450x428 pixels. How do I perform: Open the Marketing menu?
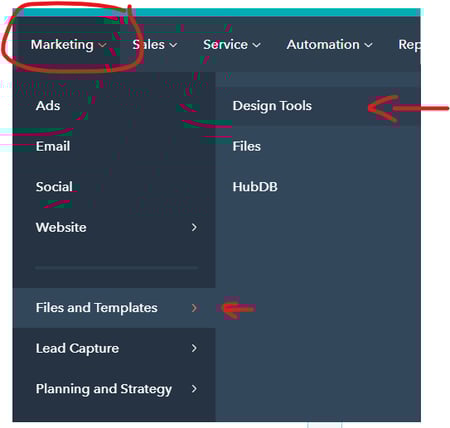[68, 45]
